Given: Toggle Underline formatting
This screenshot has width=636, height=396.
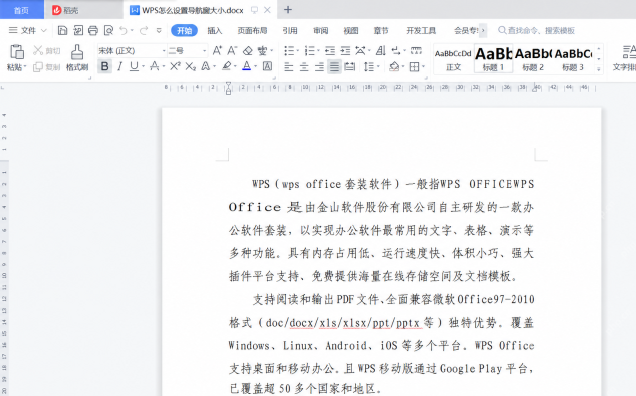Looking at the screenshot, I should tap(134, 66).
